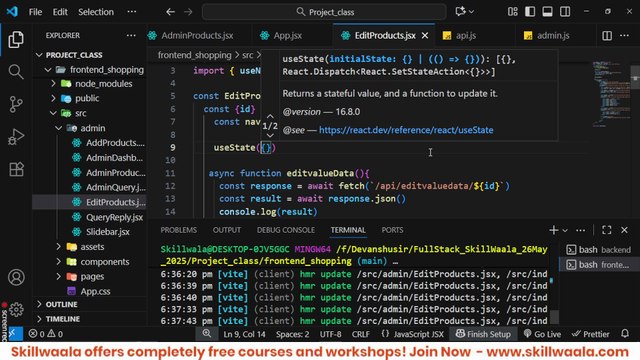Open the Search view in activity bar

(16, 72)
